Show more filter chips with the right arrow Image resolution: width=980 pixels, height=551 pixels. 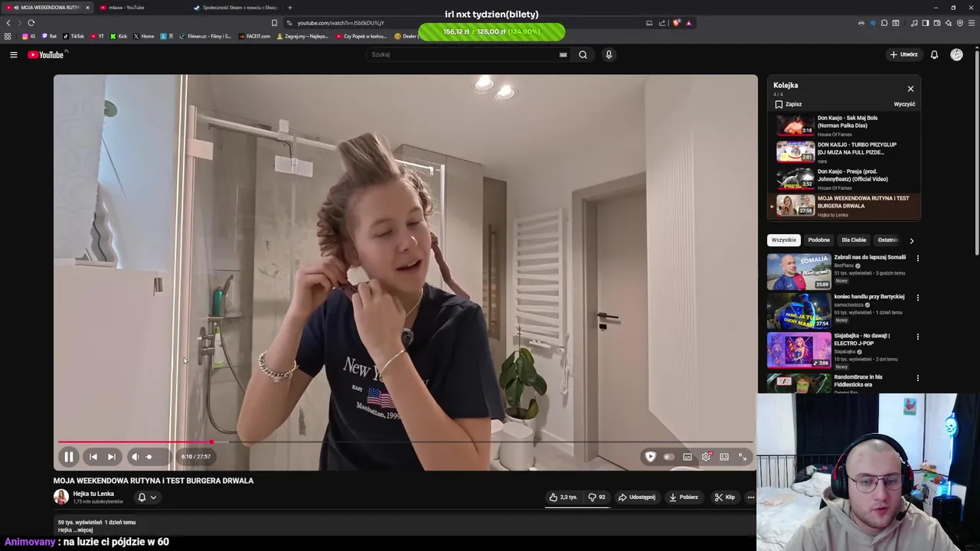coord(911,240)
